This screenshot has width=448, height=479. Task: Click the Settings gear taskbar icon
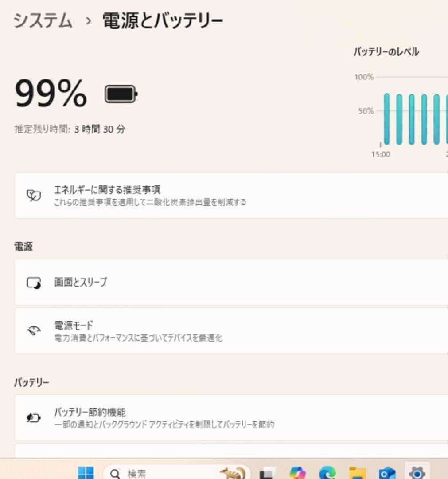417,473
